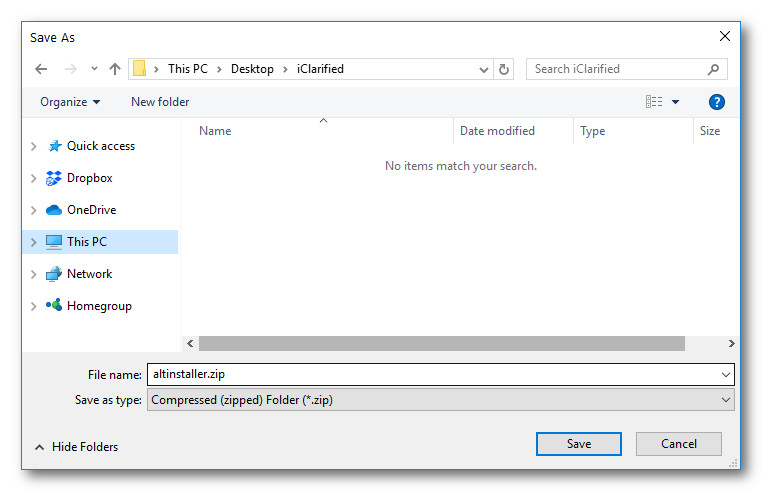Open Quick access in the sidebar

click(100, 146)
